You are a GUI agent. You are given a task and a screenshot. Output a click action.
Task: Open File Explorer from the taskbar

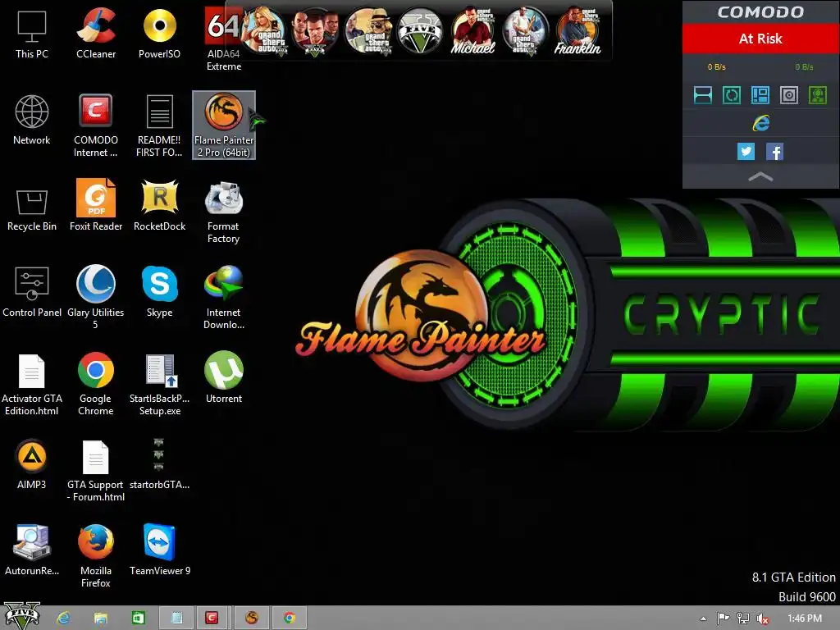(x=100, y=619)
